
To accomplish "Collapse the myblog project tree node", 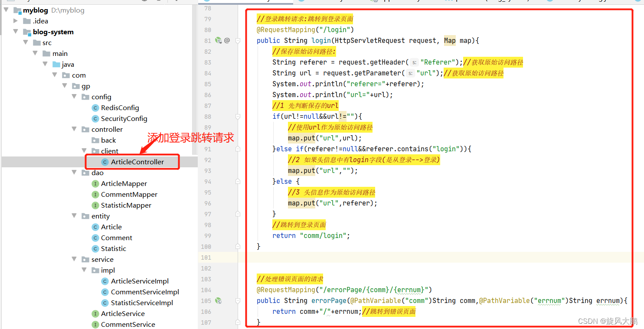I will (6, 10).
